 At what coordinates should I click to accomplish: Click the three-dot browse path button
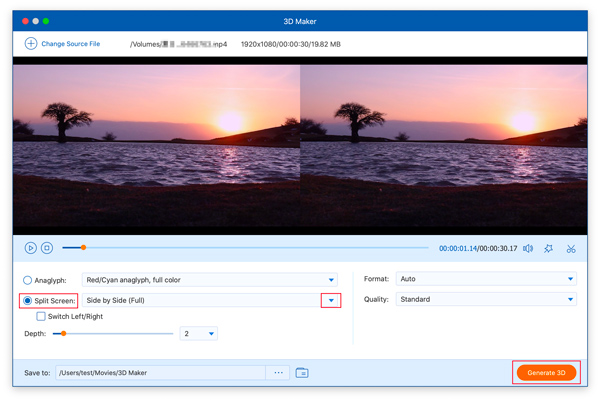point(279,373)
